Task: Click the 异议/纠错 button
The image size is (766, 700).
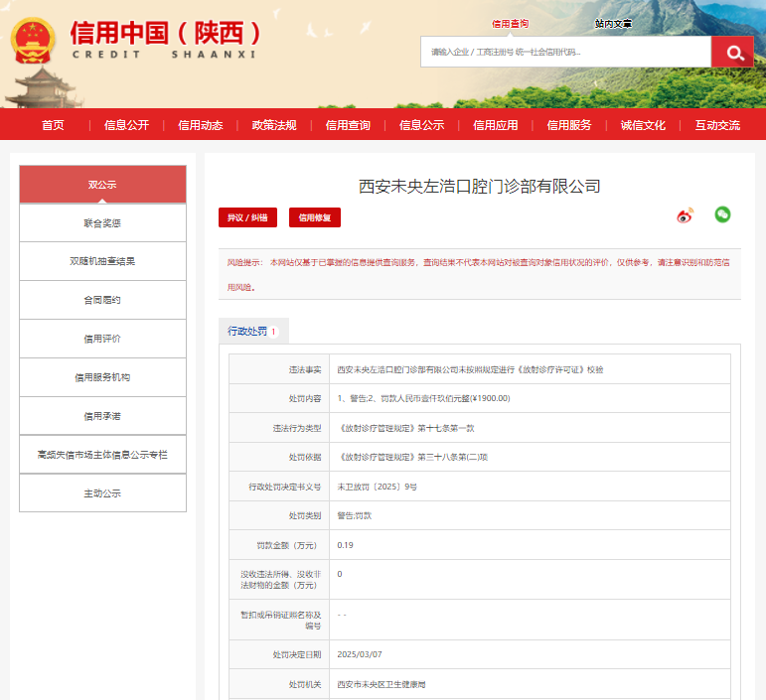Action: [247, 217]
